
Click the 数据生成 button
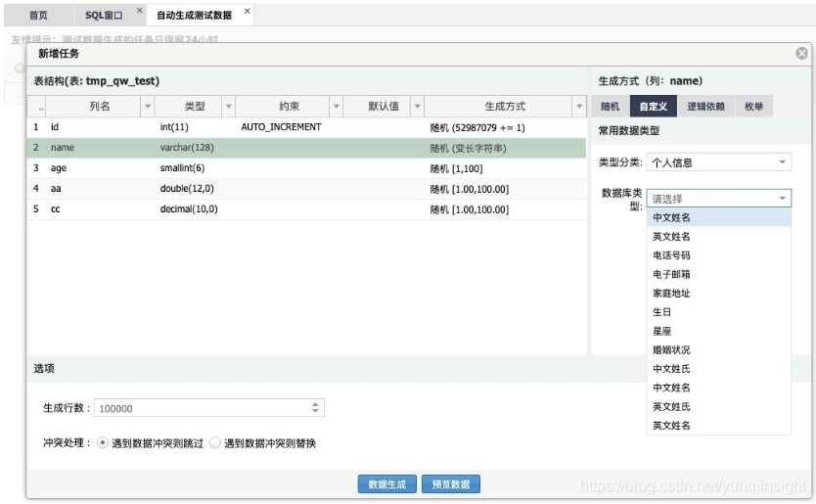click(387, 483)
